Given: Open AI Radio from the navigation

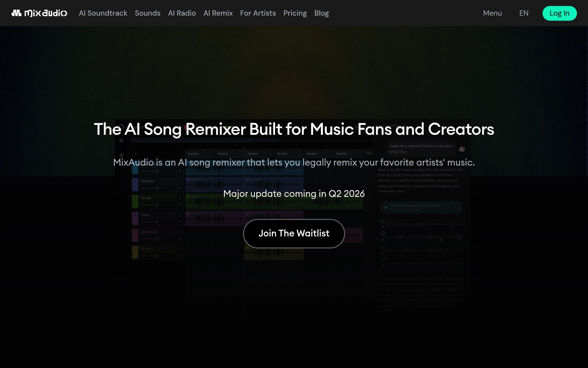Looking at the screenshot, I should click(182, 13).
